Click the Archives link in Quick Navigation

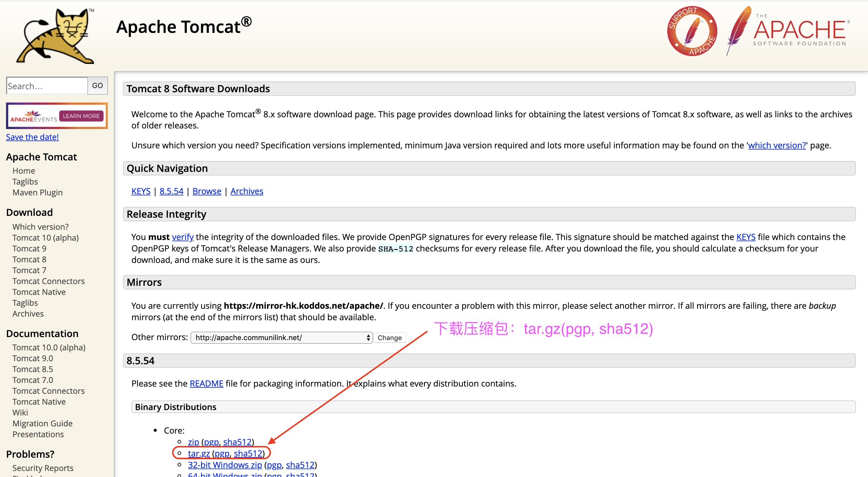tap(247, 190)
